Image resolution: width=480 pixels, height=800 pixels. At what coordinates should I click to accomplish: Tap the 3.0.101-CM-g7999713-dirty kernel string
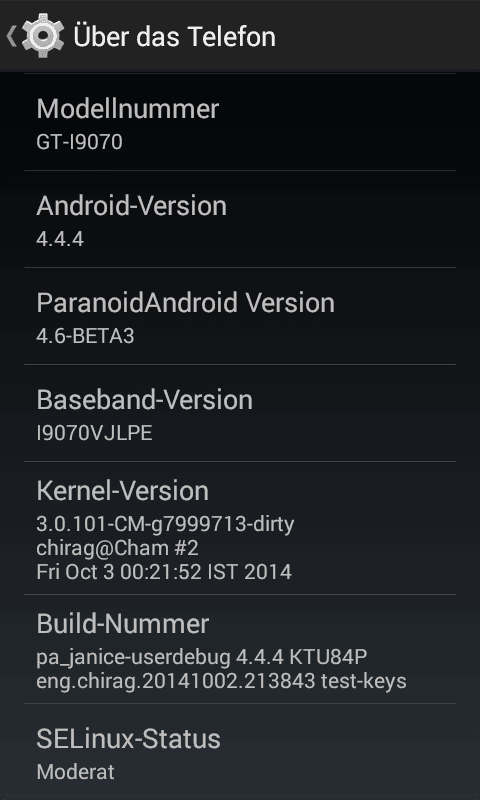(165, 524)
